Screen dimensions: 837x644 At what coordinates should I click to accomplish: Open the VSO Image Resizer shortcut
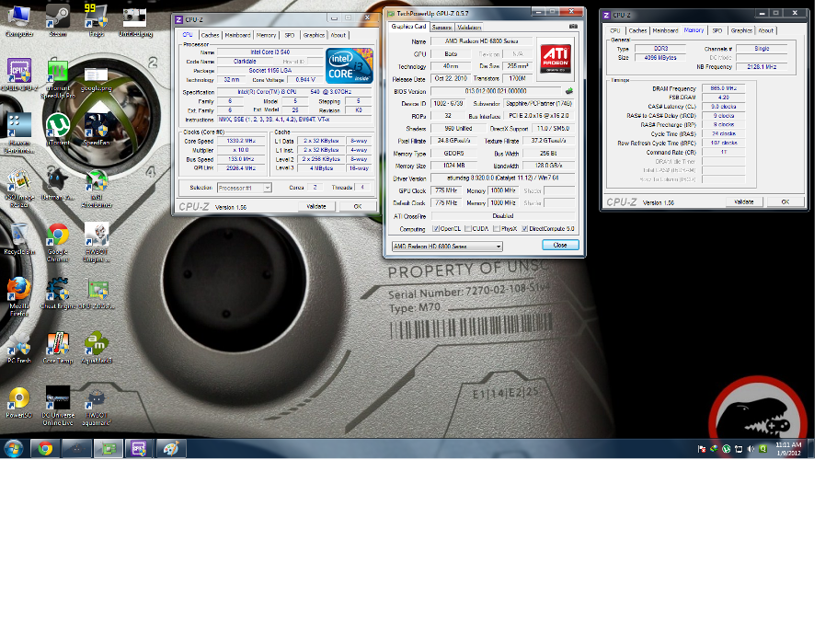tap(19, 188)
